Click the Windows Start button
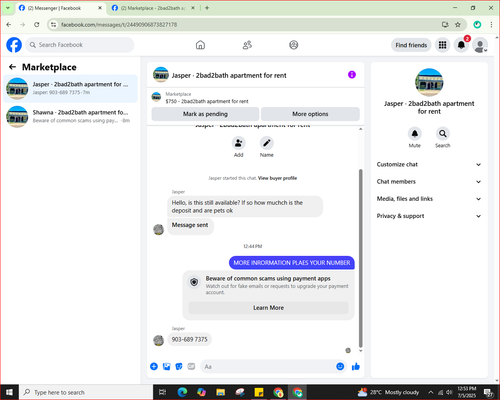500x400 pixels. [9, 392]
